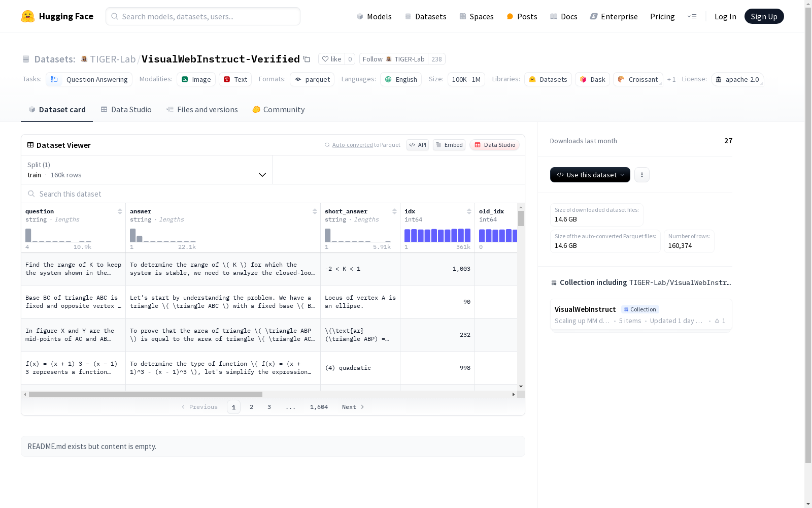Select the English language tag

coord(401,79)
